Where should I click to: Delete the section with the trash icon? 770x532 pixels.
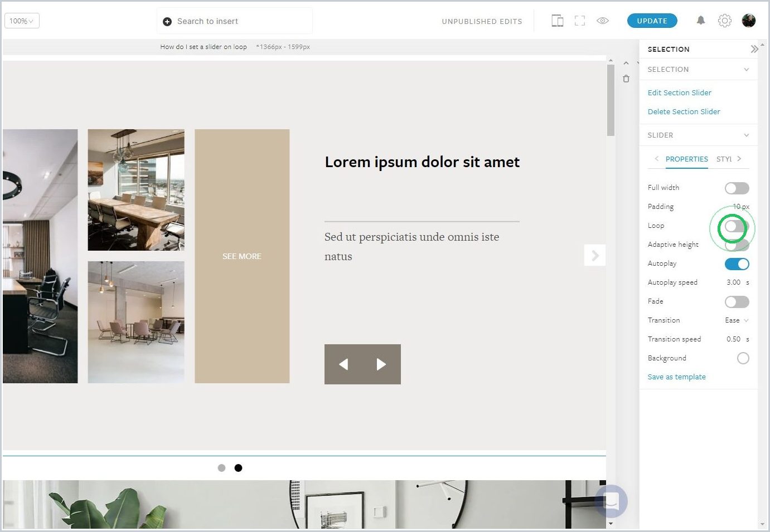click(x=626, y=79)
